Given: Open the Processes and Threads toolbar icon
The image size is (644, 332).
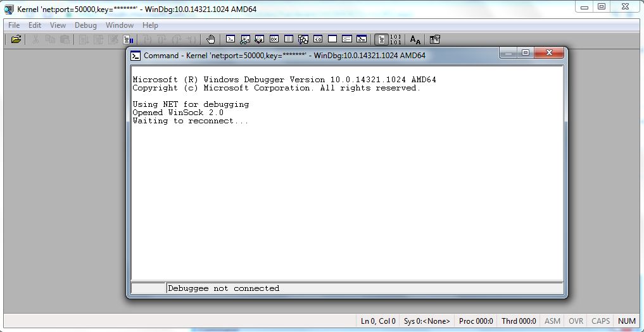Looking at the screenshot, I should [347, 39].
